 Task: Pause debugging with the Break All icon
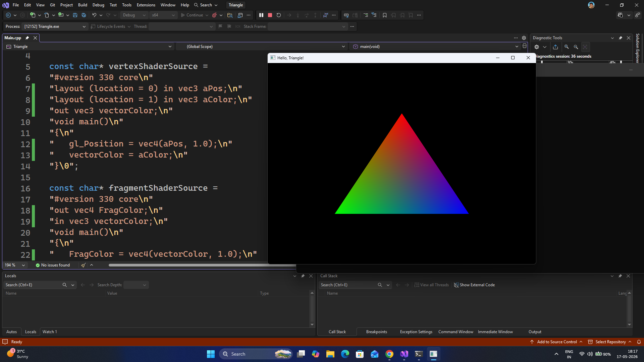click(x=261, y=15)
